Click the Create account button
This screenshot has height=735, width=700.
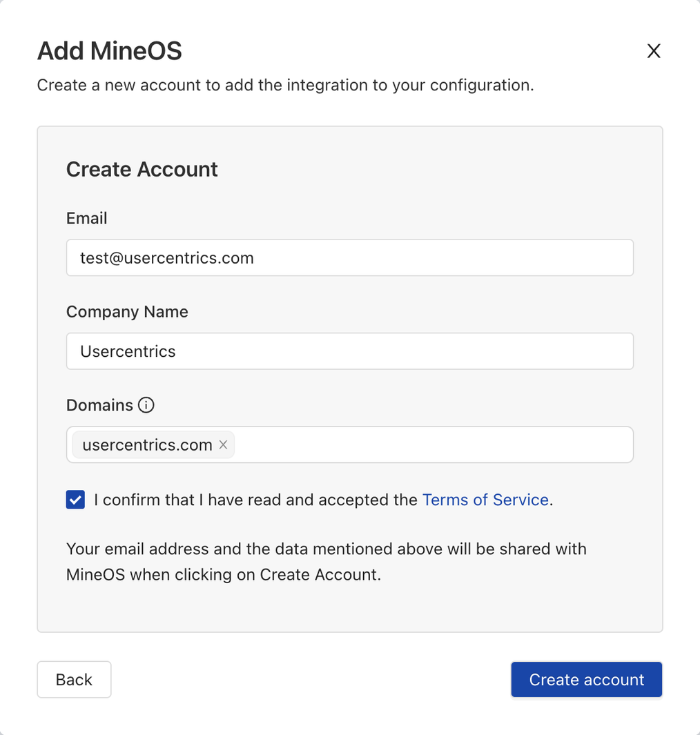[x=587, y=680]
